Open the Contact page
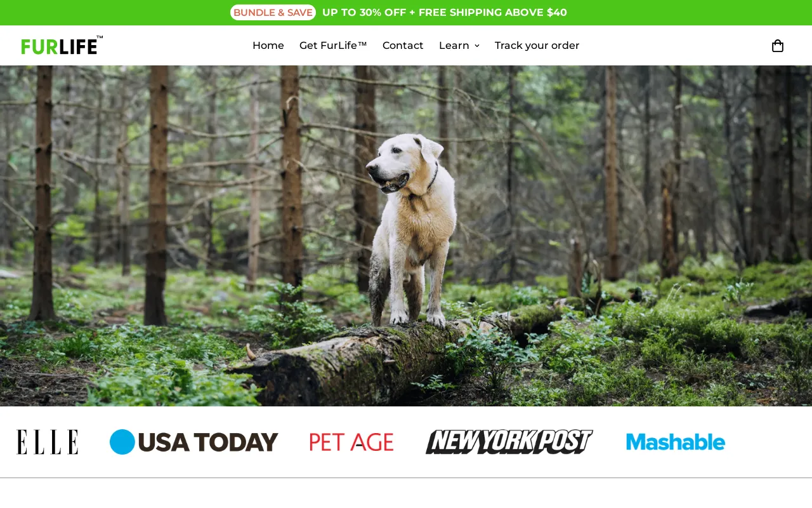Image resolution: width=812 pixels, height=508 pixels. click(x=403, y=46)
